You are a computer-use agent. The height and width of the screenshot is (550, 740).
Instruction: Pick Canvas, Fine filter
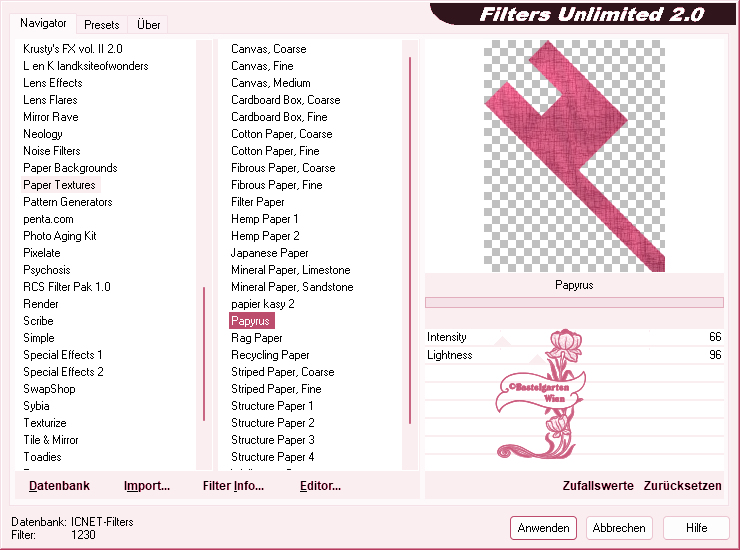(262, 66)
